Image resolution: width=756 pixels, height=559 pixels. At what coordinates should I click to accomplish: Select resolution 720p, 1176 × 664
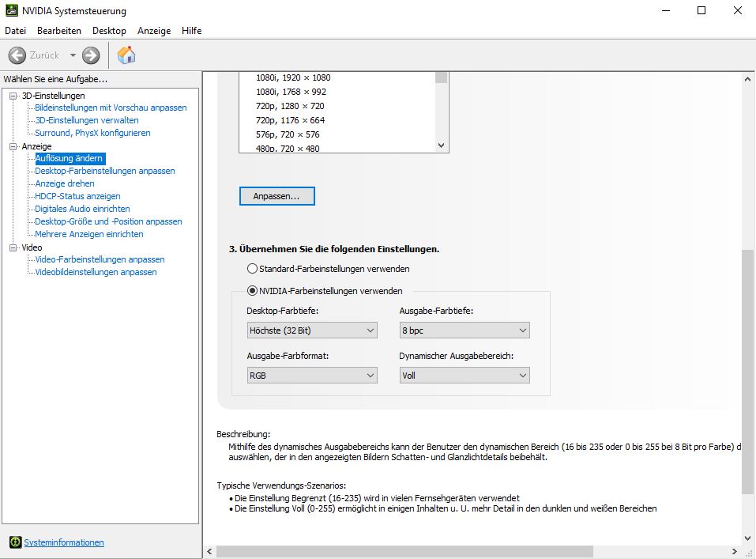click(290, 120)
